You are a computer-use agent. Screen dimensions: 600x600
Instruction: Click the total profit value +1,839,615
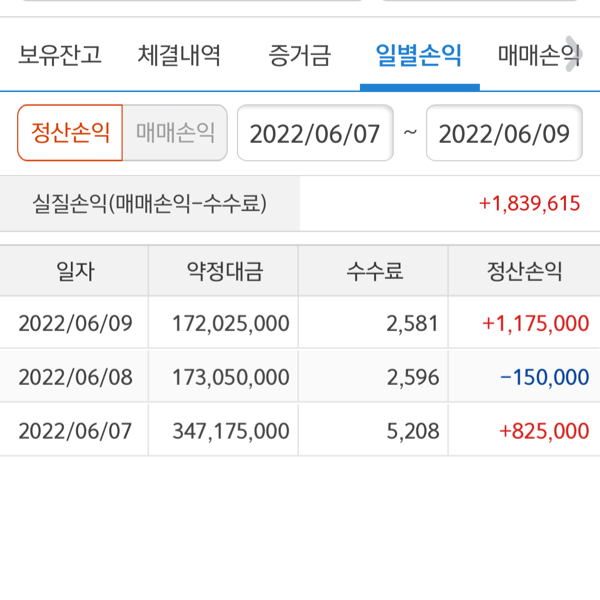tap(529, 204)
